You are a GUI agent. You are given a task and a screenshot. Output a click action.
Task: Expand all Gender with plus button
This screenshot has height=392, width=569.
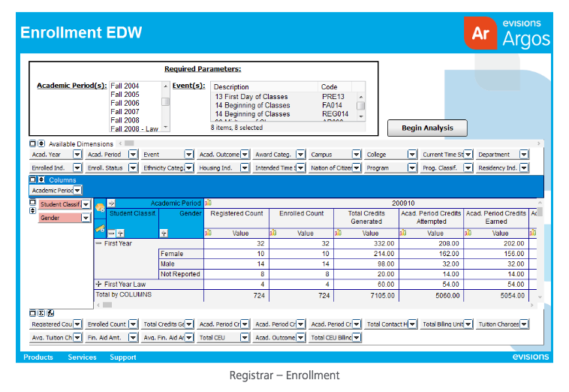tap(164, 234)
